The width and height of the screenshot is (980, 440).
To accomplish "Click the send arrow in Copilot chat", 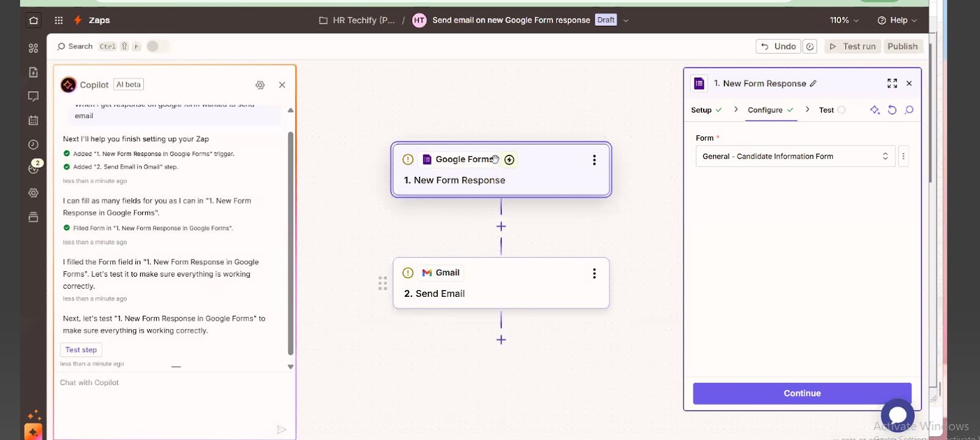I will click(282, 430).
